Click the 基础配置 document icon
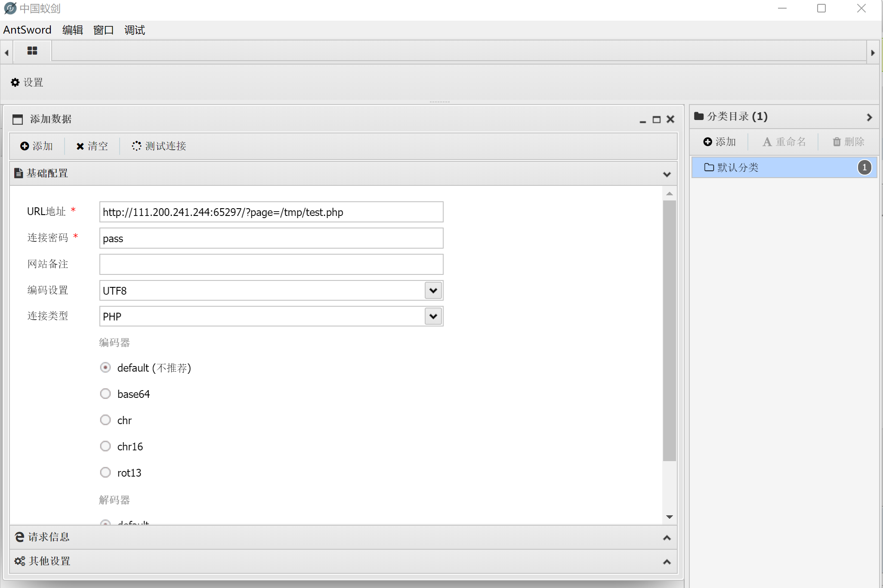Image resolution: width=883 pixels, height=588 pixels. tap(19, 173)
